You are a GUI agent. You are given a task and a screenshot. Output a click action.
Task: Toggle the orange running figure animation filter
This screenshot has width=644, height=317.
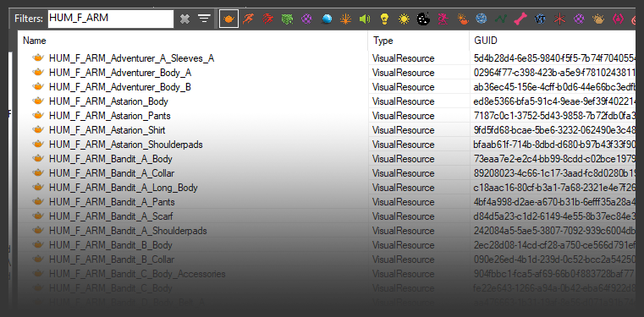[248, 19]
